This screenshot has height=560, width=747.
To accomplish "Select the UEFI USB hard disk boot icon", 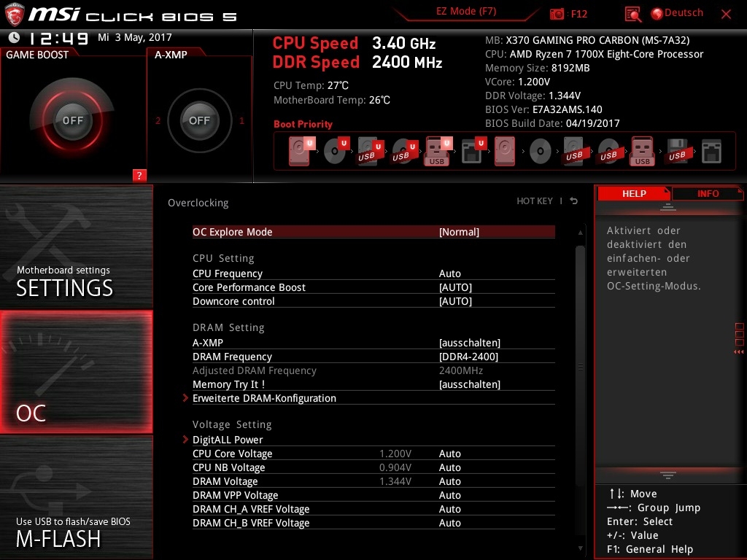I will pos(370,151).
